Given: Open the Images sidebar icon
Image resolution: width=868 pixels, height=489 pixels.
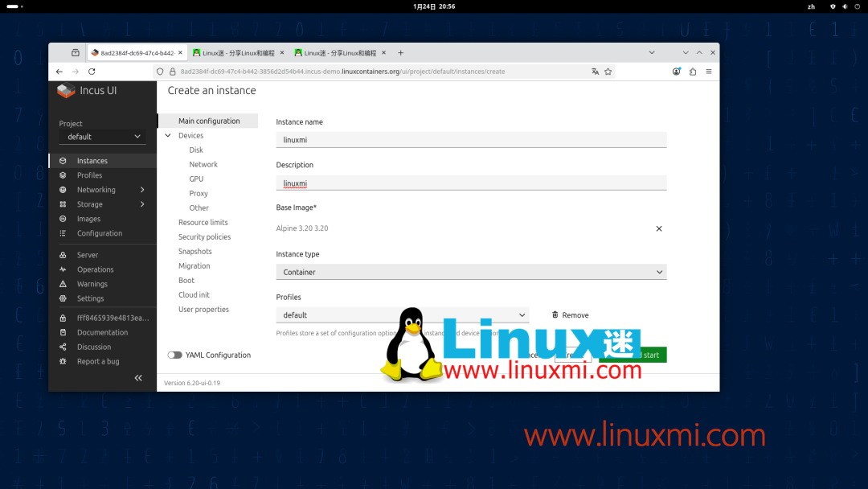Looking at the screenshot, I should pyautogui.click(x=63, y=219).
